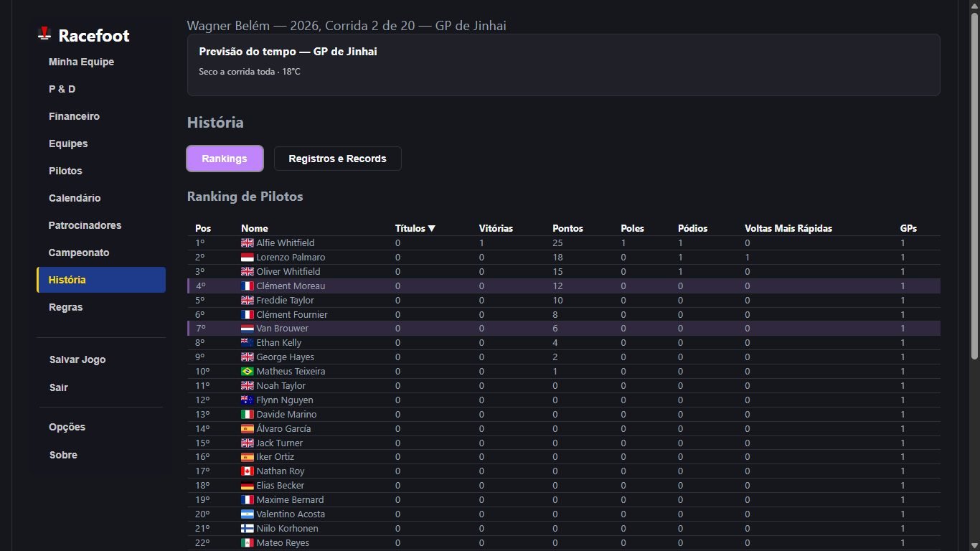The image size is (980, 551).
Task: Click the Racefoot logo icon
Action: (45, 34)
